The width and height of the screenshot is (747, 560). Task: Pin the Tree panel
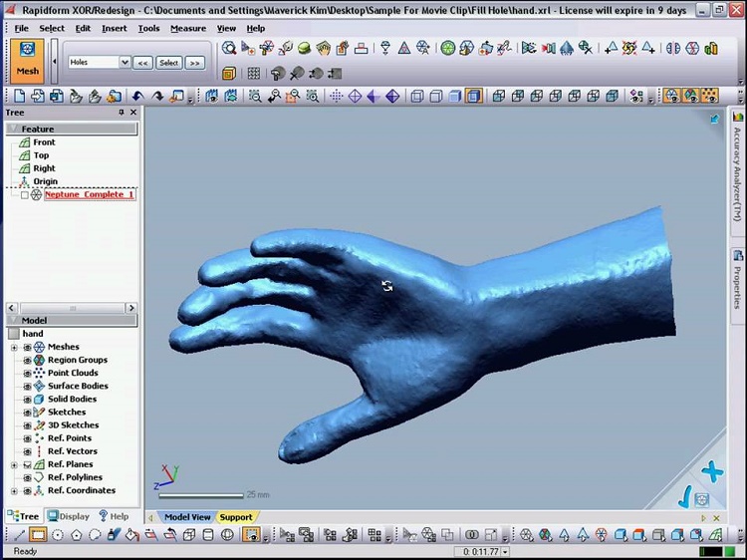(121, 113)
